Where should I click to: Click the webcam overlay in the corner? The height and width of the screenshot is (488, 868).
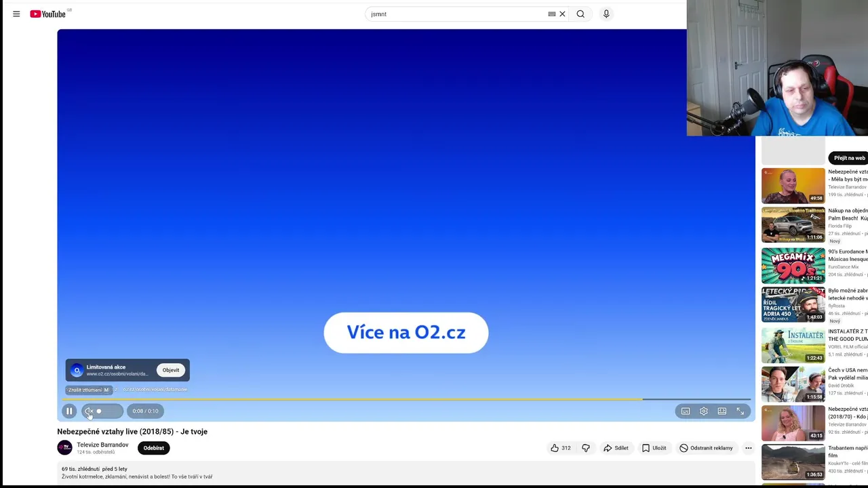(x=777, y=68)
